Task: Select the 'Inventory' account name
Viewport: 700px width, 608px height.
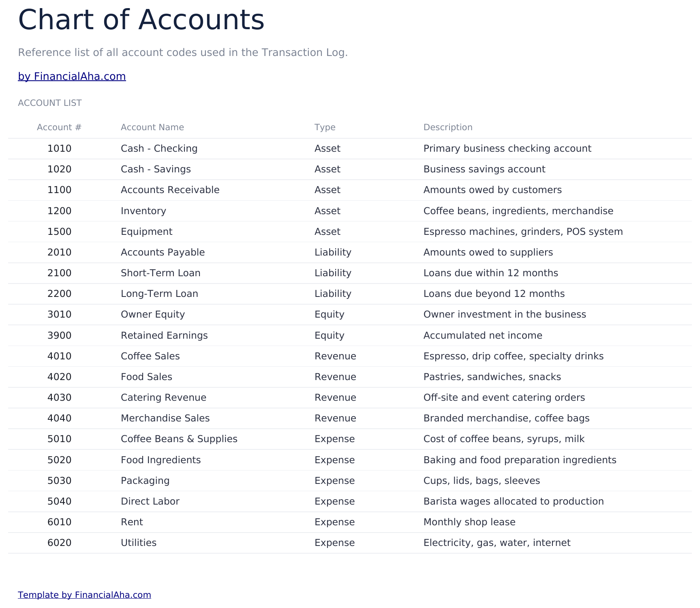Action: tap(143, 211)
